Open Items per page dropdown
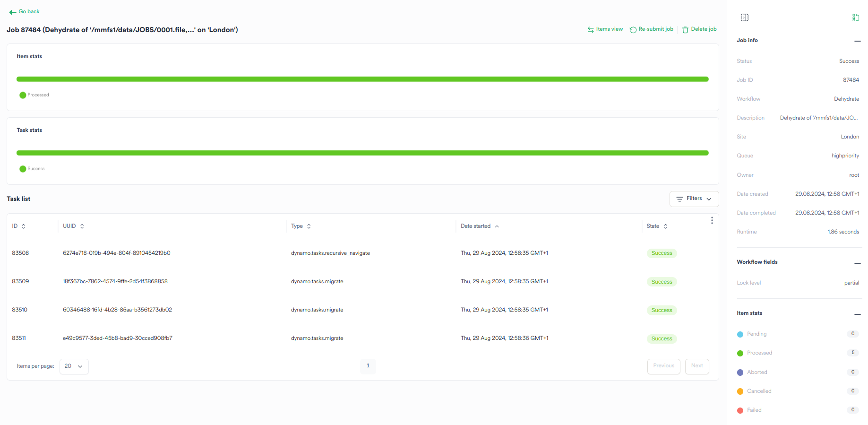Viewport: 868px width, 425px height. click(74, 366)
